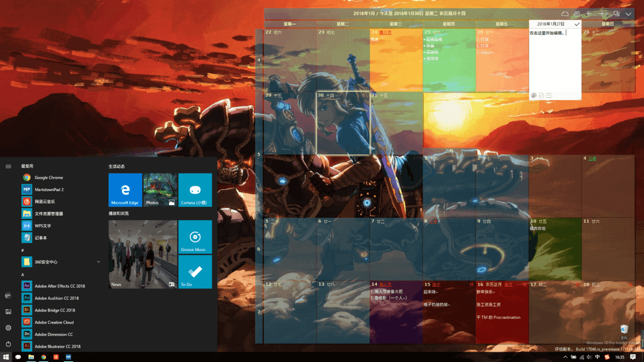This screenshot has width=644, height=362.
Task: Toggle 中 input language indicator
Action: [x=597, y=357]
